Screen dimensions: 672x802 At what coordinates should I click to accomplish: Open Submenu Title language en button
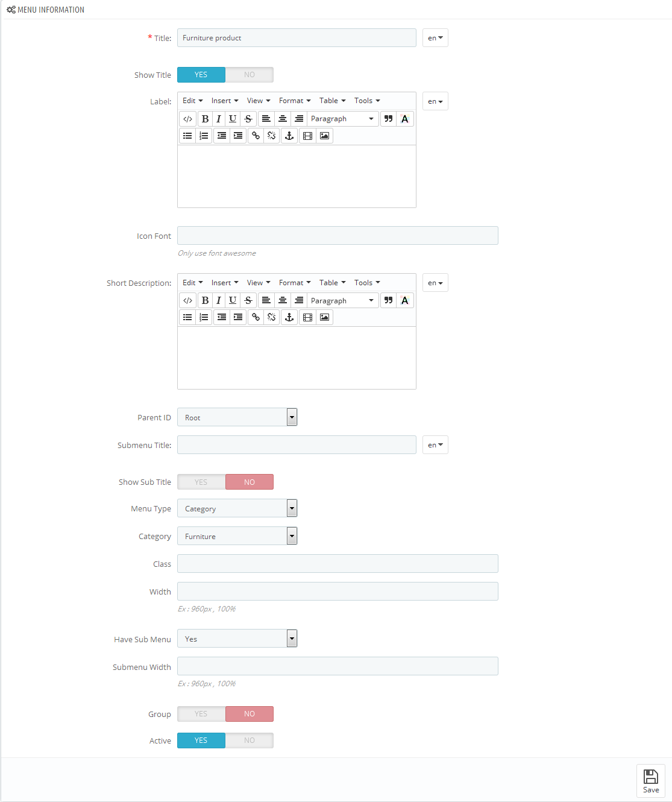[435, 445]
